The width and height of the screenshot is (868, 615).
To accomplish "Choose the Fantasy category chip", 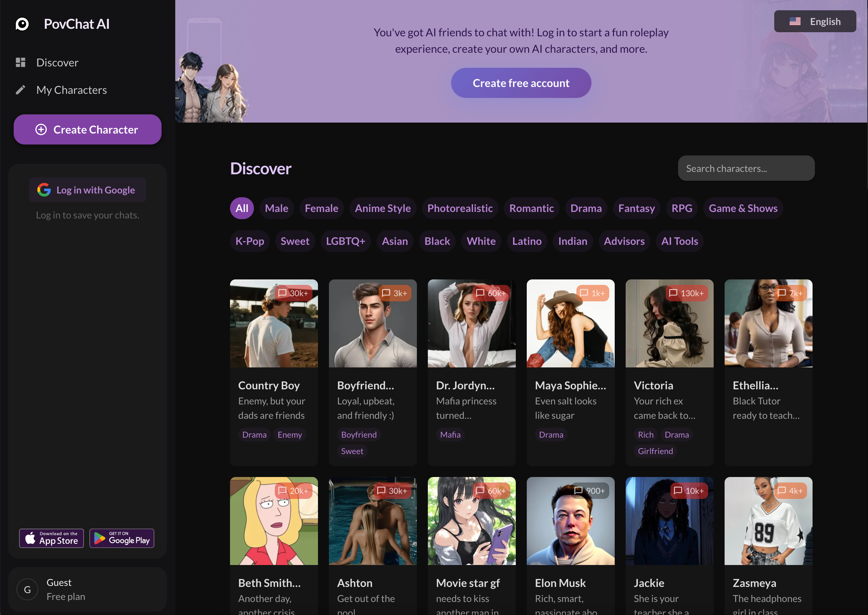I will tap(636, 208).
